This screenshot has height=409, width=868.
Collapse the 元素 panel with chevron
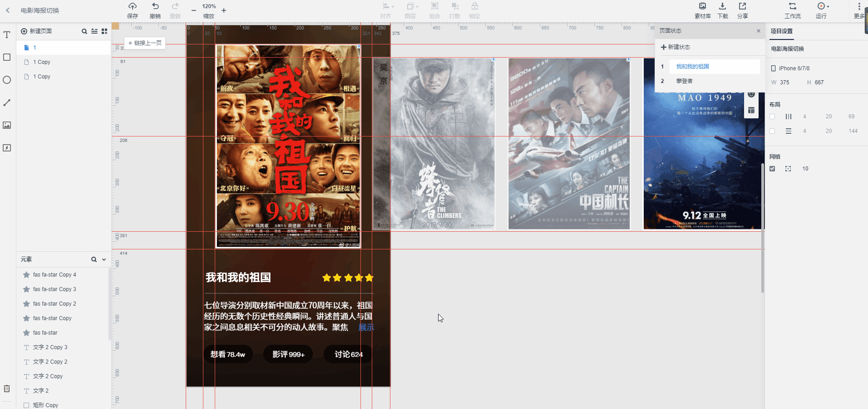pyautogui.click(x=104, y=259)
